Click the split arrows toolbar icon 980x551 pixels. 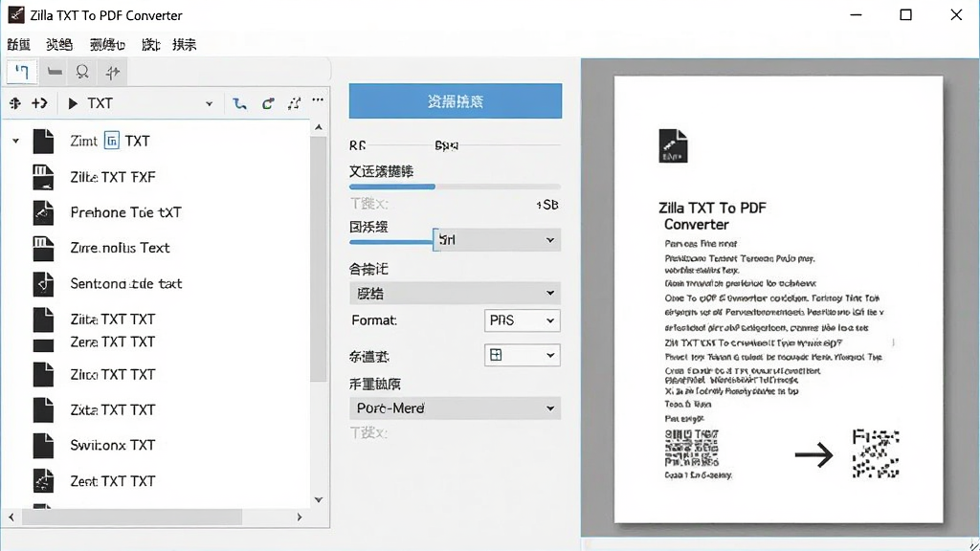113,73
